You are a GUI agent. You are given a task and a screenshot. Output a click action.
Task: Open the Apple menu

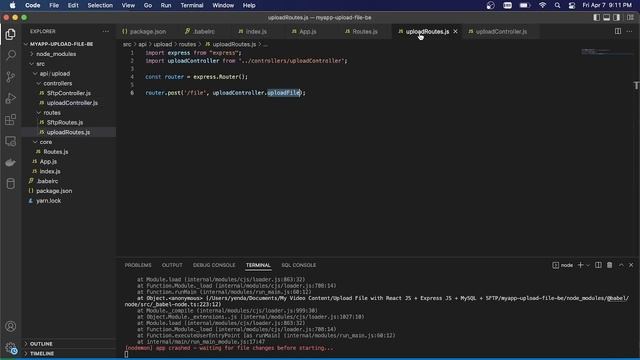tap(13, 5)
